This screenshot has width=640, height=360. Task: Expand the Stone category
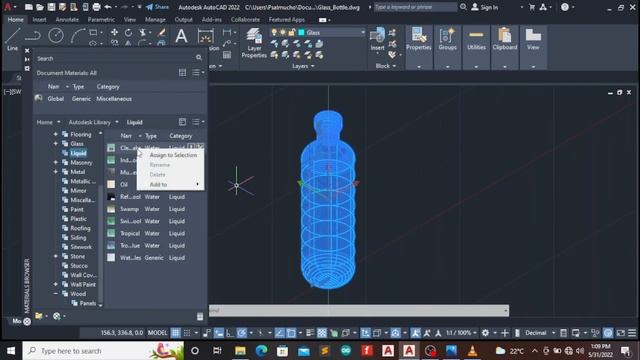click(56, 256)
